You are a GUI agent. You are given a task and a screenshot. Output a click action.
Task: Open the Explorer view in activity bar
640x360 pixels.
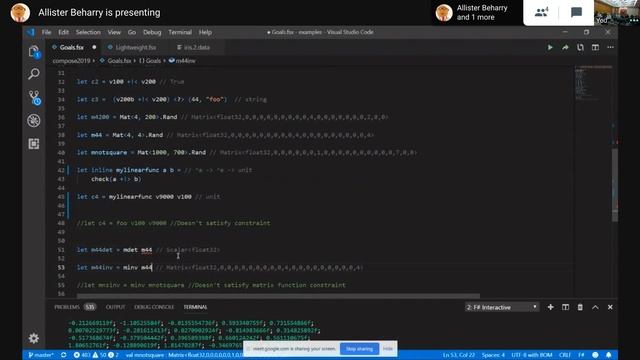click(34, 52)
